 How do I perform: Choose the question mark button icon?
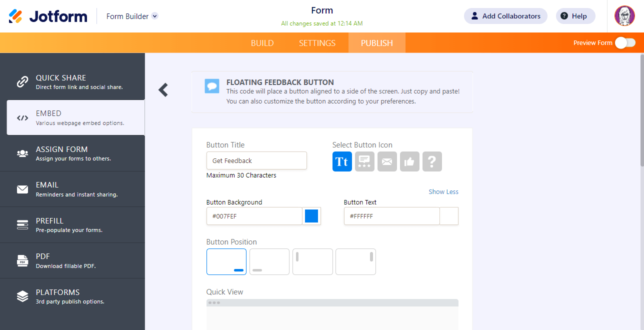[x=432, y=161]
